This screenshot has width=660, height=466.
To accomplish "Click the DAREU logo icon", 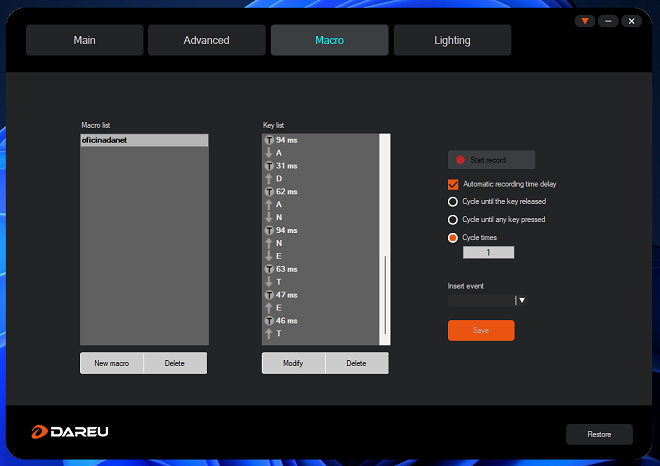I will (x=40, y=432).
